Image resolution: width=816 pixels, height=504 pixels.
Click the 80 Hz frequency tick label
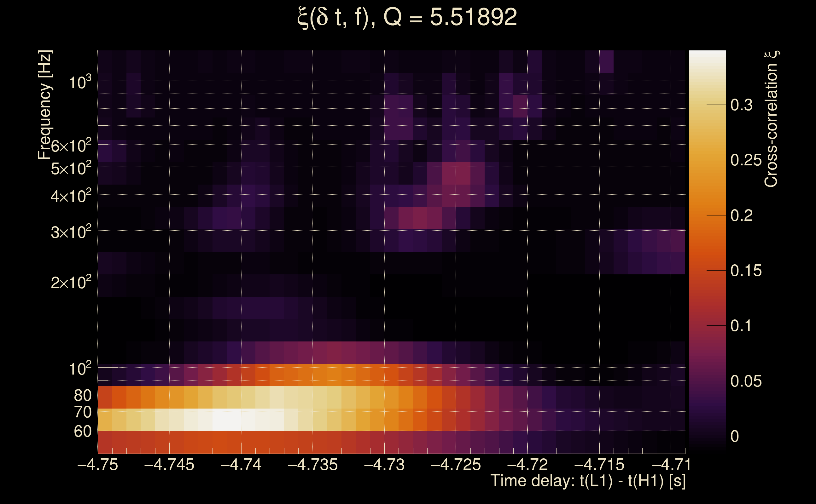pyautogui.click(x=82, y=395)
